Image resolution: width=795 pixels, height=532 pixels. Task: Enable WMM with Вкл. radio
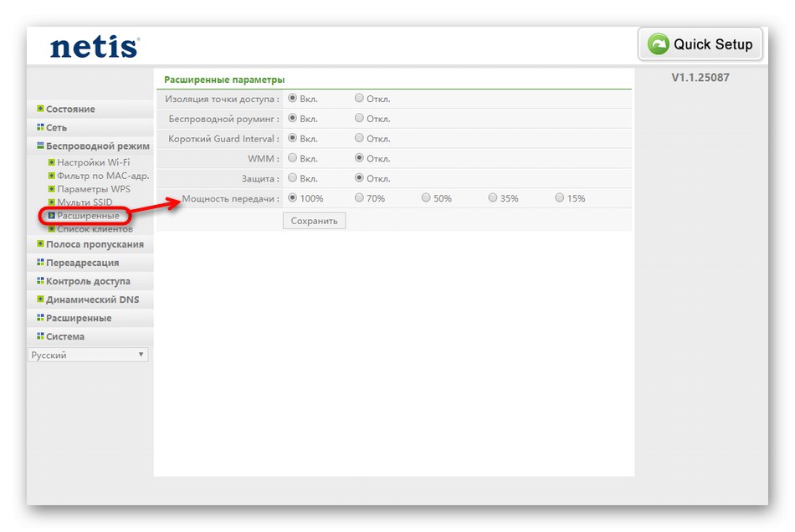pos(293,158)
